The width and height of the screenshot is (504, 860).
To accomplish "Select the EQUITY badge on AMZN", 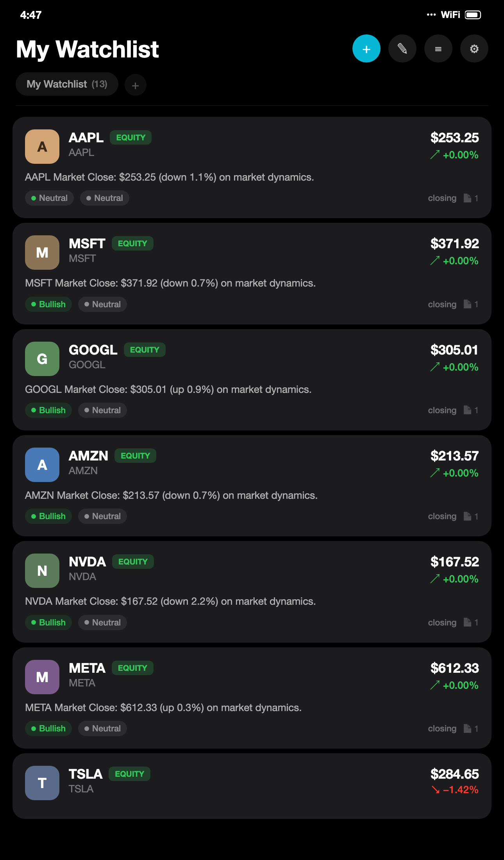I will [x=135, y=455].
